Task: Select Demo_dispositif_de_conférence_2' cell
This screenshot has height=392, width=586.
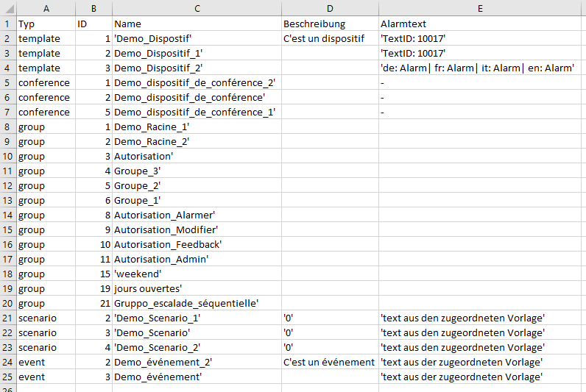Action: point(197,82)
